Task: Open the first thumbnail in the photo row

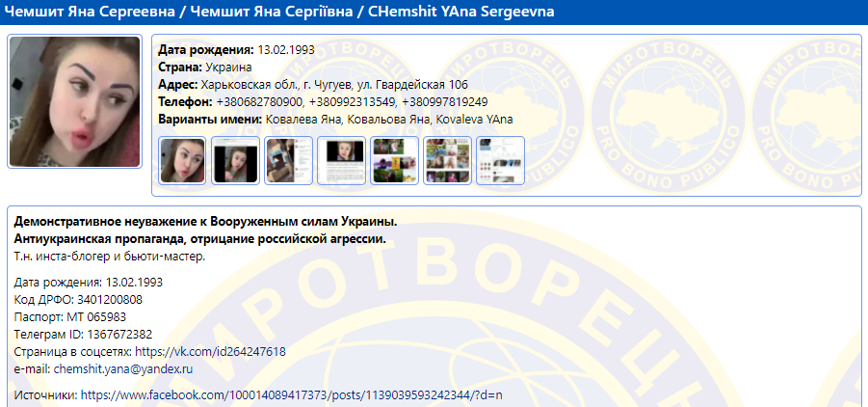Action: [x=182, y=160]
